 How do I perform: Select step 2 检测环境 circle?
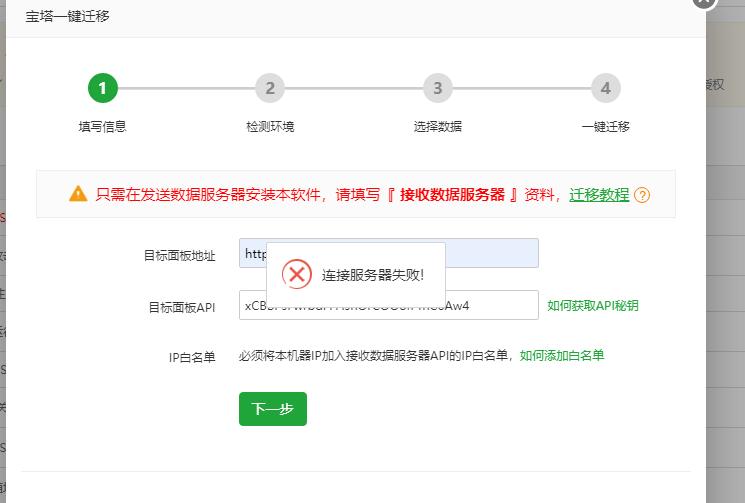pyautogui.click(x=270, y=88)
